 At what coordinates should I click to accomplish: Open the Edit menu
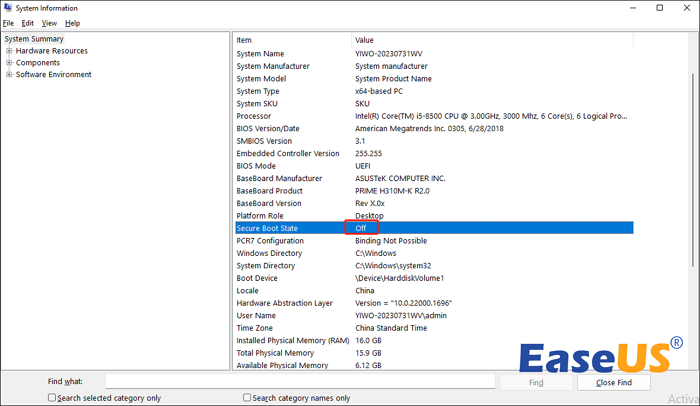28,23
